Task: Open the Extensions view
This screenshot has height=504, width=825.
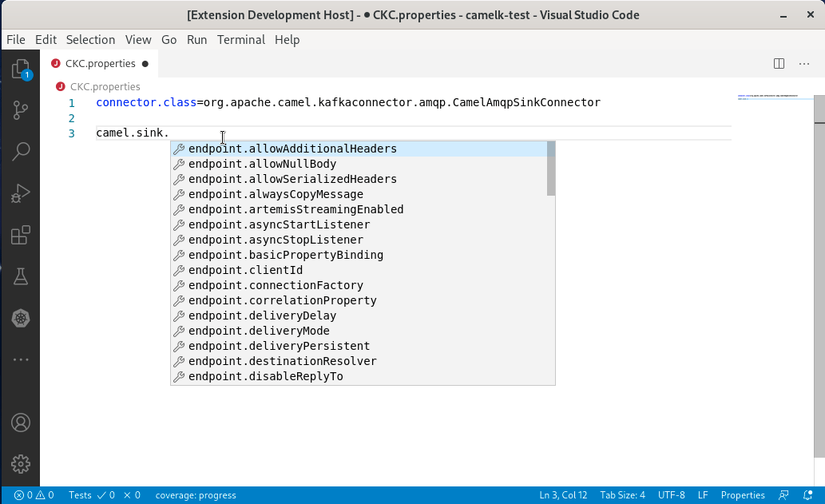Action: [x=21, y=234]
